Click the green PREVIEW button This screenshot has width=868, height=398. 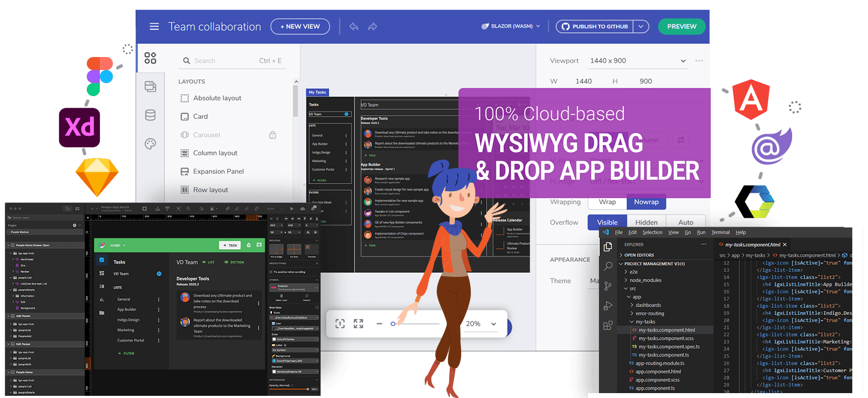[681, 27]
